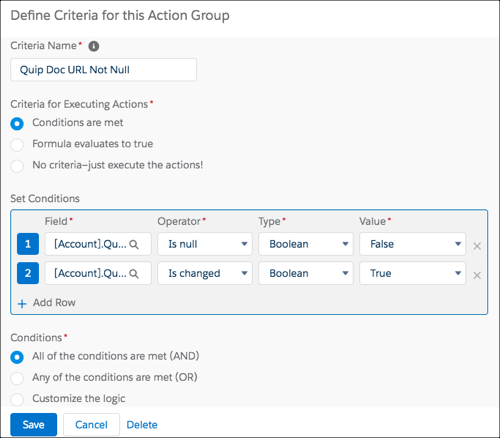
Task: Remove condition row 1 with X
Action: pos(477,246)
